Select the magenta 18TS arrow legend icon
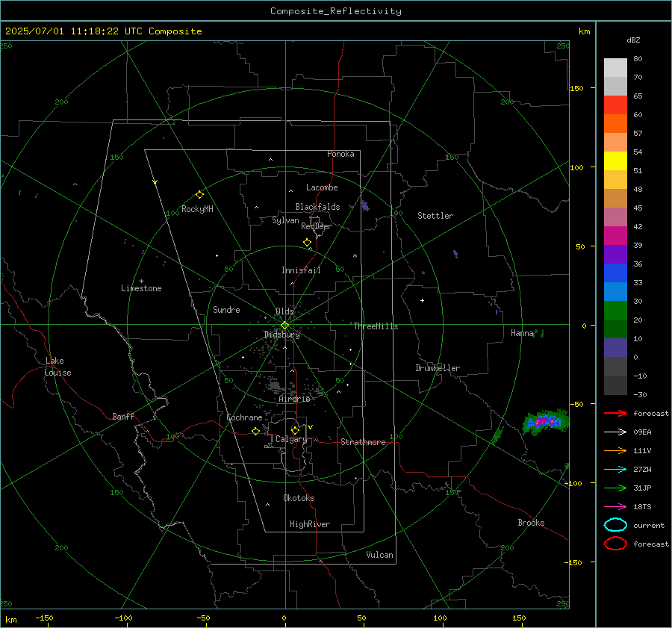The width and height of the screenshot is (672, 628). click(615, 507)
